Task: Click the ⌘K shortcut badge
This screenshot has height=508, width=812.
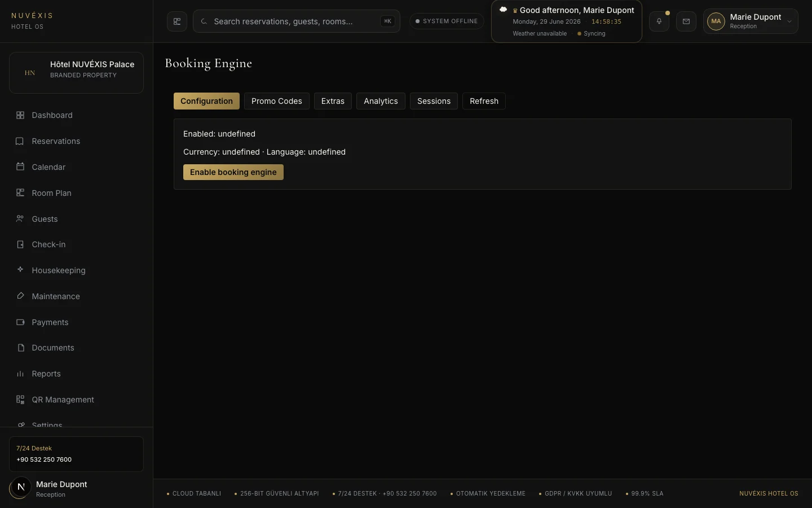Action: pos(387,21)
